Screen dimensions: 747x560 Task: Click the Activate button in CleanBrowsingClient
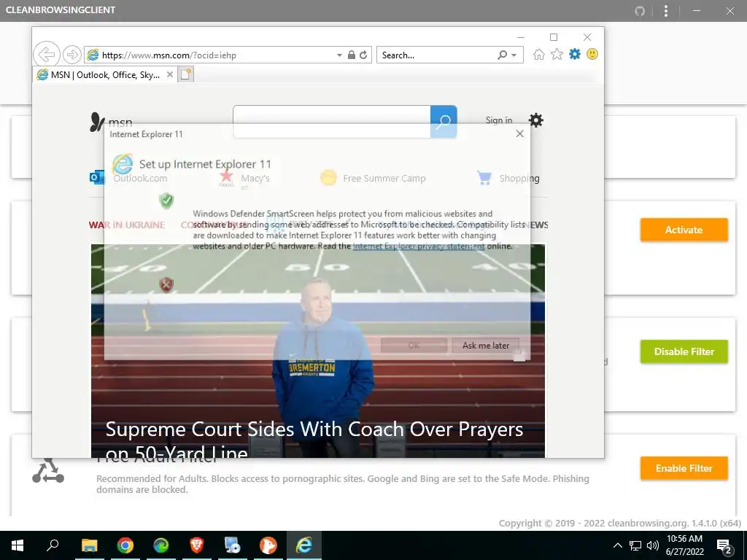pyautogui.click(x=684, y=230)
